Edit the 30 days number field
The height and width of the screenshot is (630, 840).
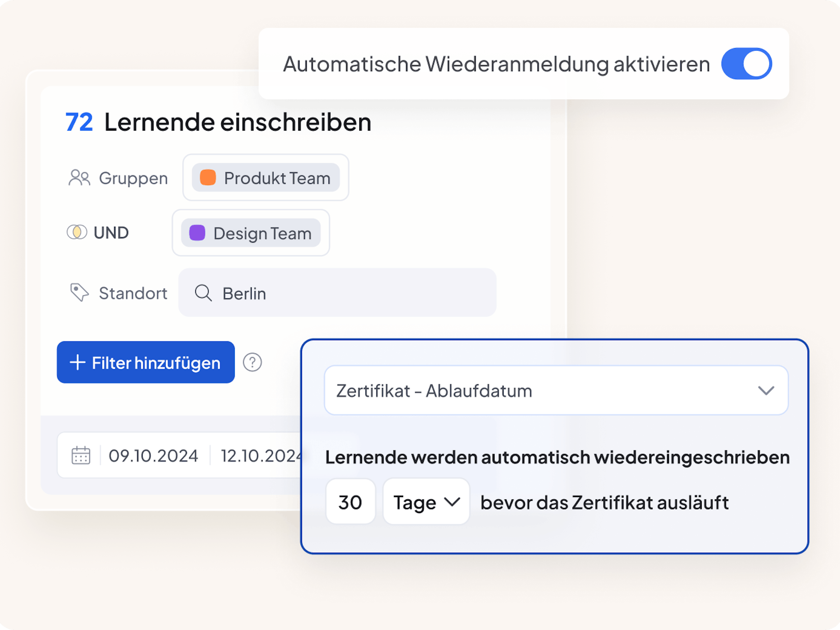350,502
